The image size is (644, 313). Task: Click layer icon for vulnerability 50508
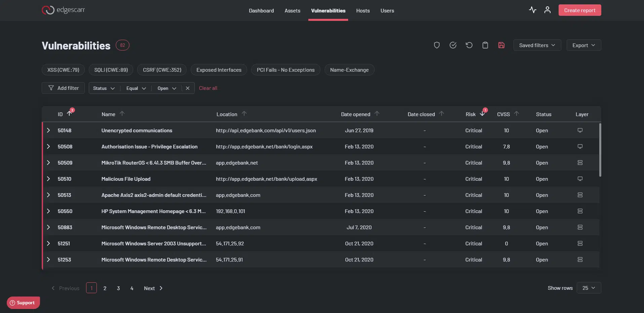[580, 146]
